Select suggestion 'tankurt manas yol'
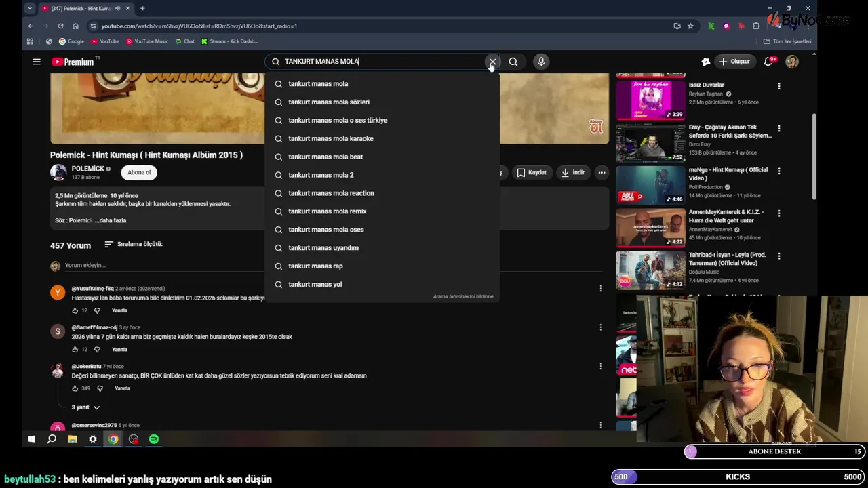 [382, 285]
